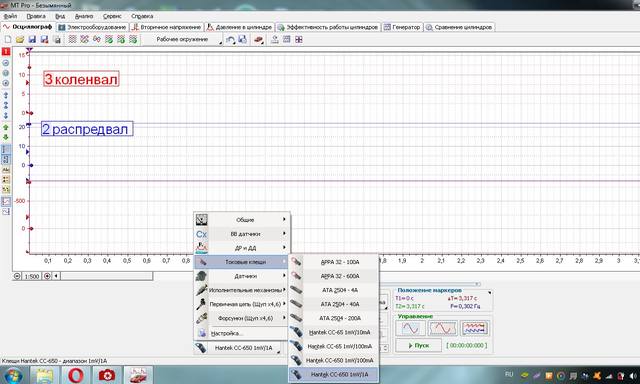
Task: Switch to the Генератор tab
Action: (x=402, y=27)
